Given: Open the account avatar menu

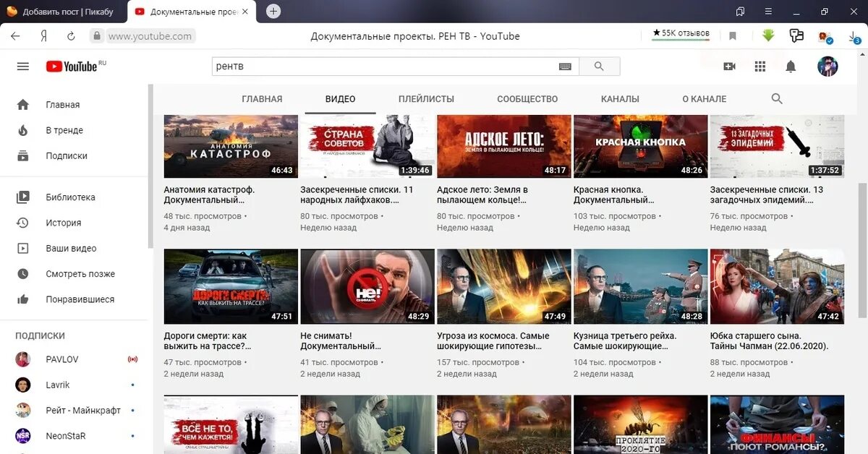Looking at the screenshot, I should pyautogui.click(x=827, y=67).
